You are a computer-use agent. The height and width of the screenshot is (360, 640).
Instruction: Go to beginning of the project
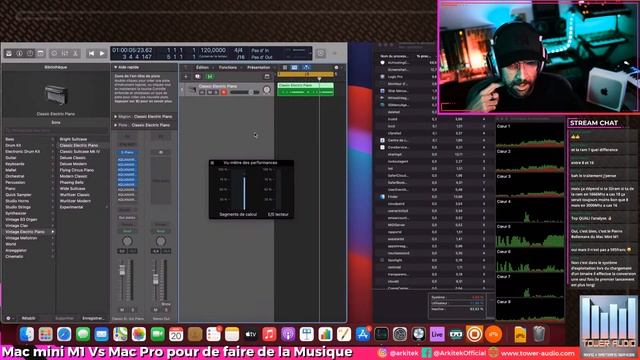pyautogui.click(x=91, y=53)
